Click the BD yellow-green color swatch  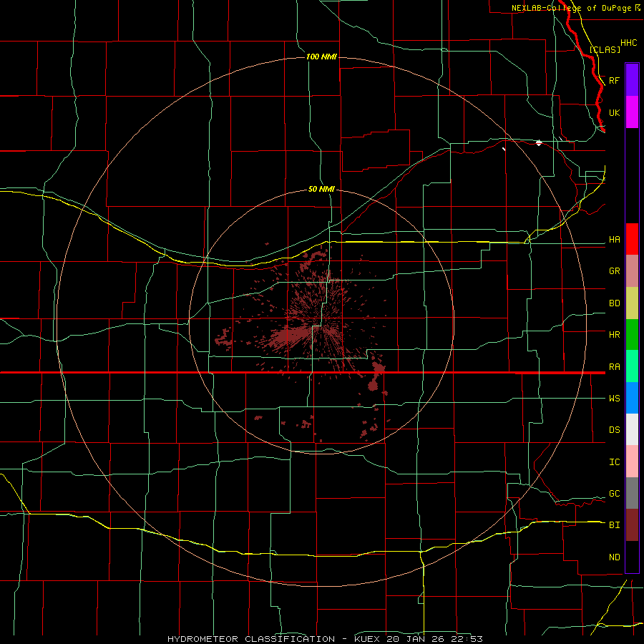(x=632, y=303)
